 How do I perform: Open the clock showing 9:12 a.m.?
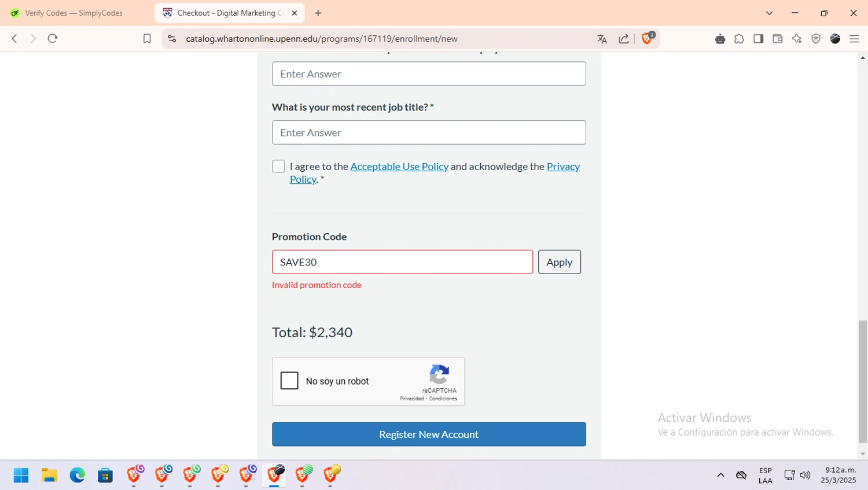[839, 476]
